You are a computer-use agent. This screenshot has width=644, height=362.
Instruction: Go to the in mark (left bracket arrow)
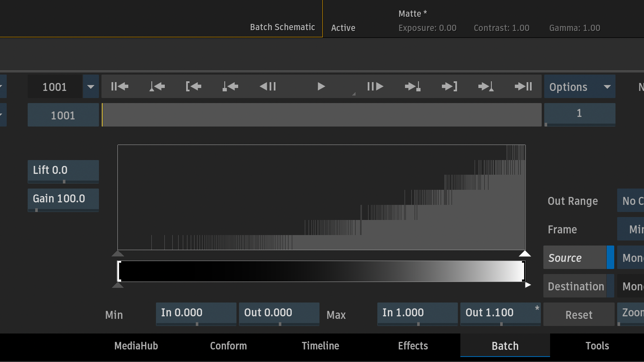point(193,86)
